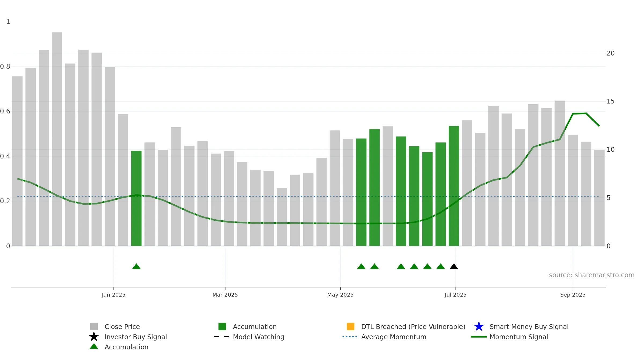The height and width of the screenshot is (362, 644).
Task: Click the orange DTL Breached legend swatch
Action: (x=350, y=327)
